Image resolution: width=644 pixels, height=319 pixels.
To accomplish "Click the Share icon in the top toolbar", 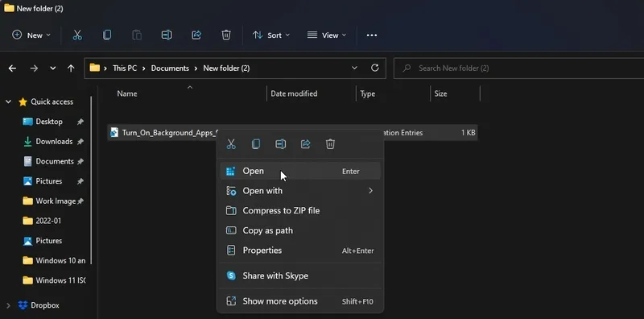I will point(196,35).
